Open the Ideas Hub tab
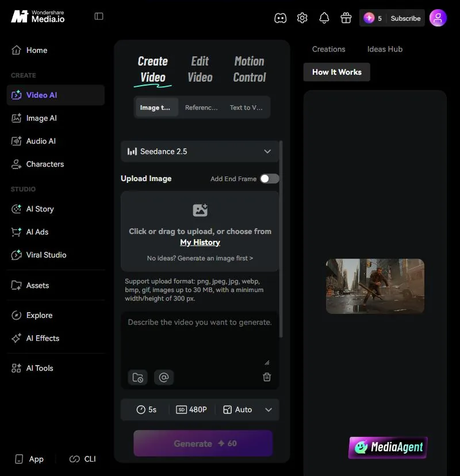Image resolution: width=460 pixels, height=476 pixels. 385,49
